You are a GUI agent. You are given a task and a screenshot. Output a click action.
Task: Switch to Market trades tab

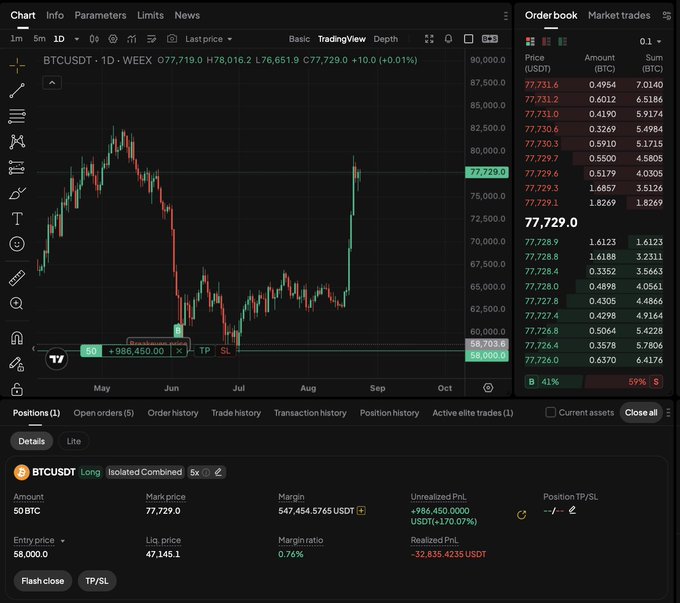pyautogui.click(x=619, y=15)
